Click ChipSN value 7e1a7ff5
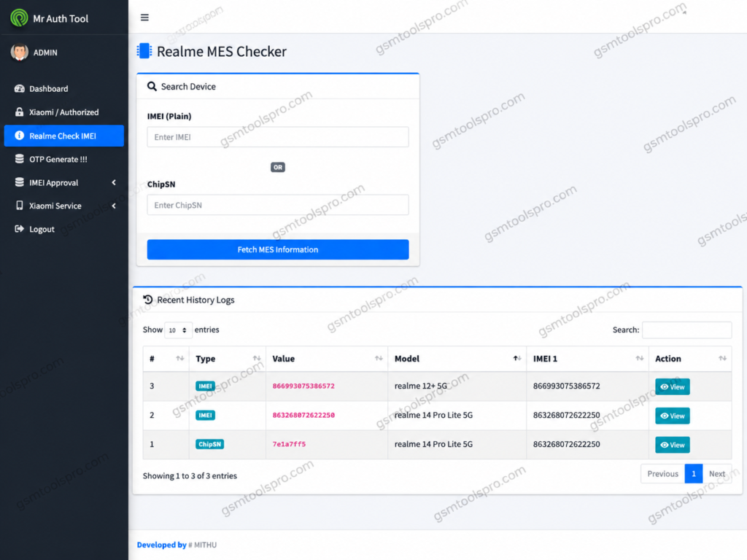Image resolution: width=747 pixels, height=560 pixels. pos(289,444)
